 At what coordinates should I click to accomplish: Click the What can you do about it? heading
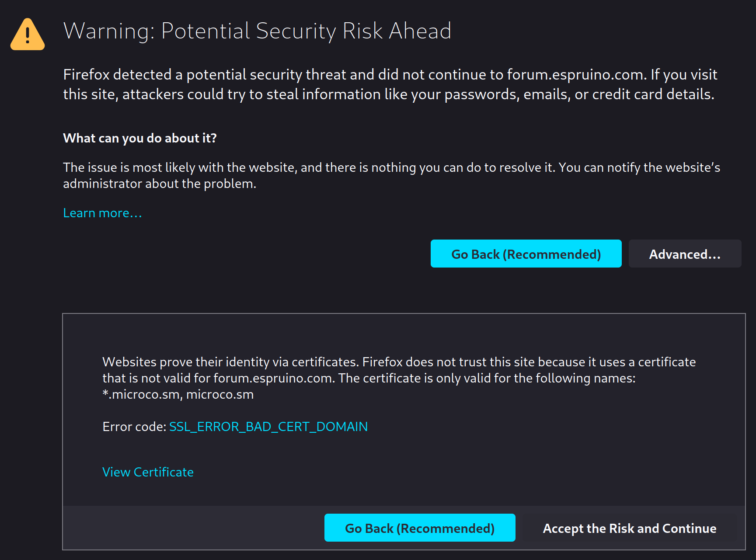click(x=140, y=138)
